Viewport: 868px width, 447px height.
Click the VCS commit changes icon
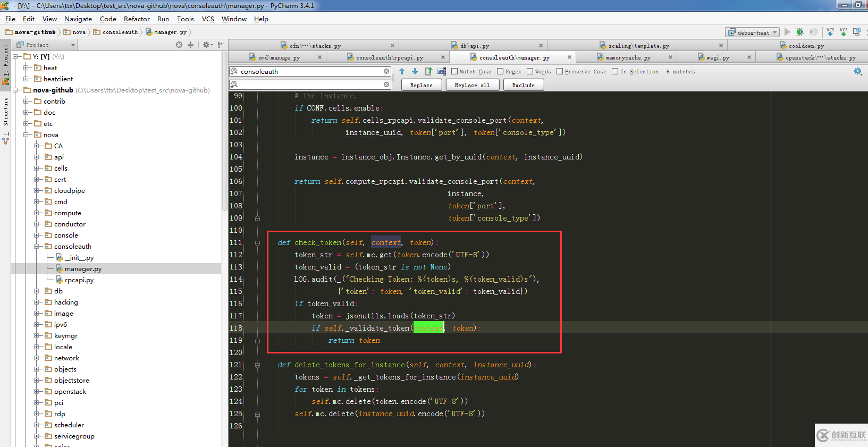[x=844, y=32]
